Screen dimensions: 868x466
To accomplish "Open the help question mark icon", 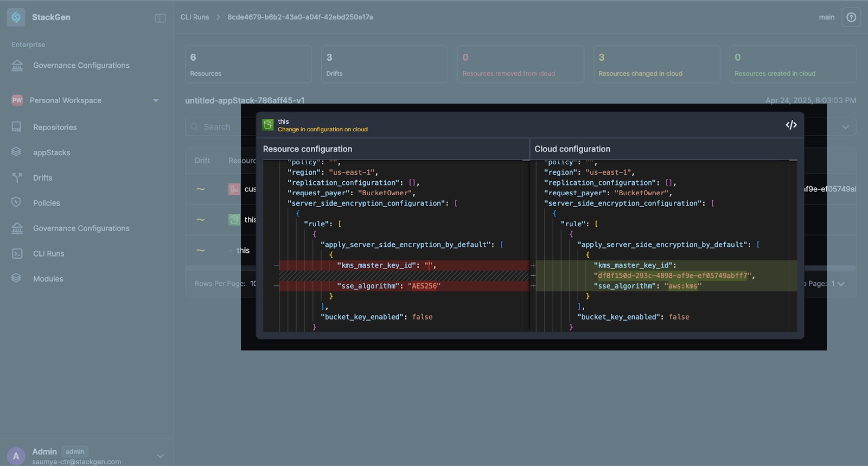I will pos(851,17).
